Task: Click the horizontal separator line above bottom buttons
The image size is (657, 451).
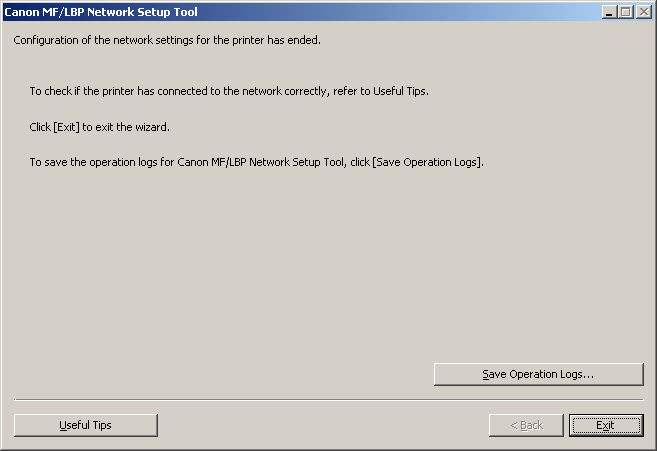Action: tap(328, 400)
